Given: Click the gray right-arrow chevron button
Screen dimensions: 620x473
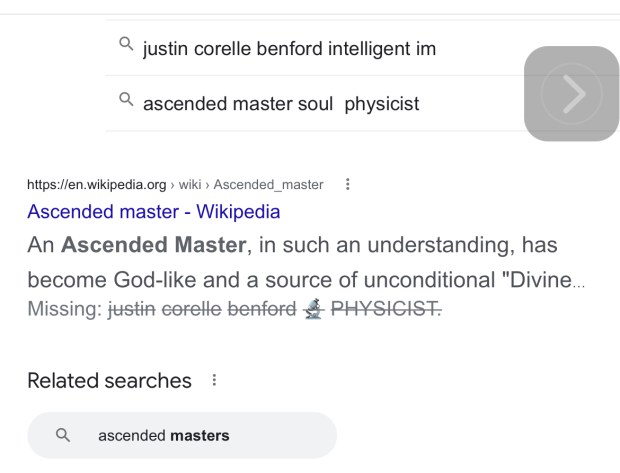Looking at the screenshot, I should coord(571,93).
